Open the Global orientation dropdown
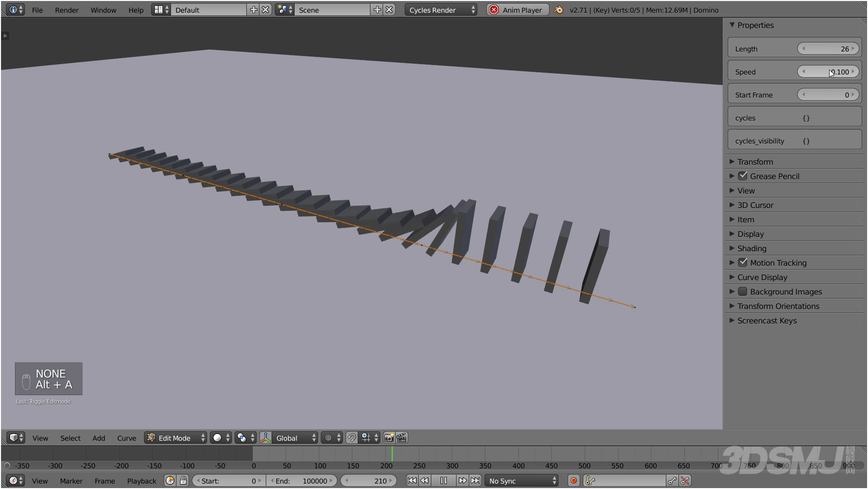The image size is (868, 489). pyautogui.click(x=295, y=437)
